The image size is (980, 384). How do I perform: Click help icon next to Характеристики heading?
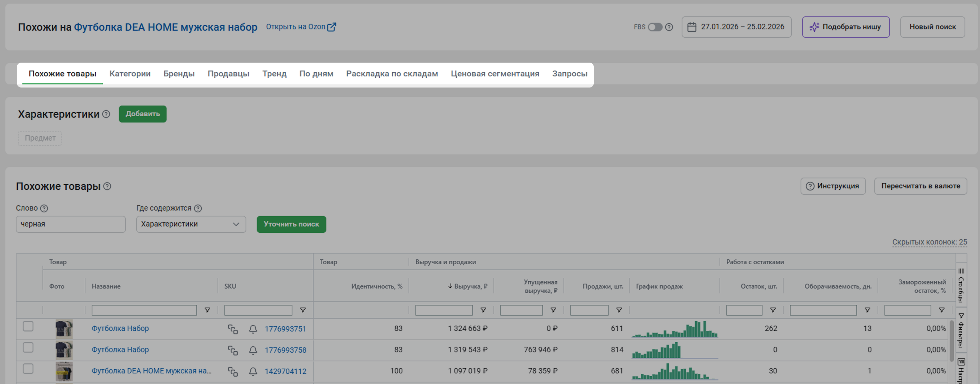(x=106, y=114)
